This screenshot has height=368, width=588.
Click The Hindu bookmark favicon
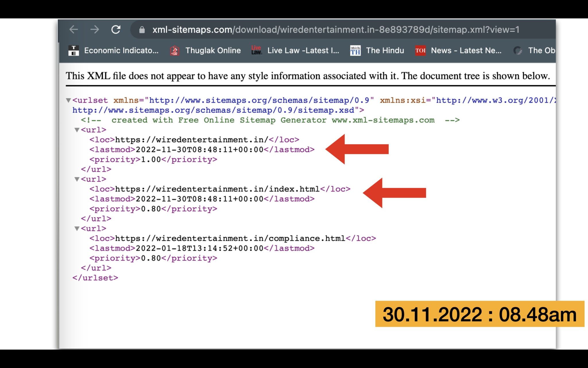[x=355, y=51]
